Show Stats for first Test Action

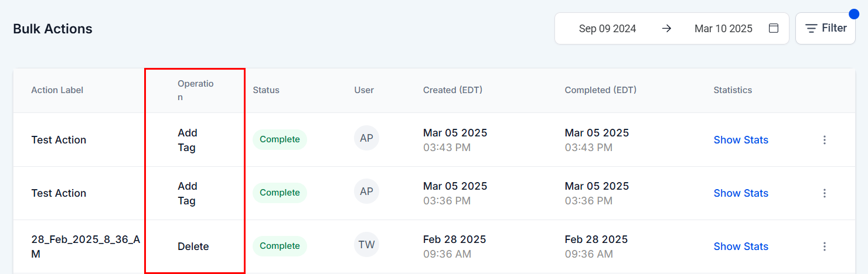[x=741, y=140]
